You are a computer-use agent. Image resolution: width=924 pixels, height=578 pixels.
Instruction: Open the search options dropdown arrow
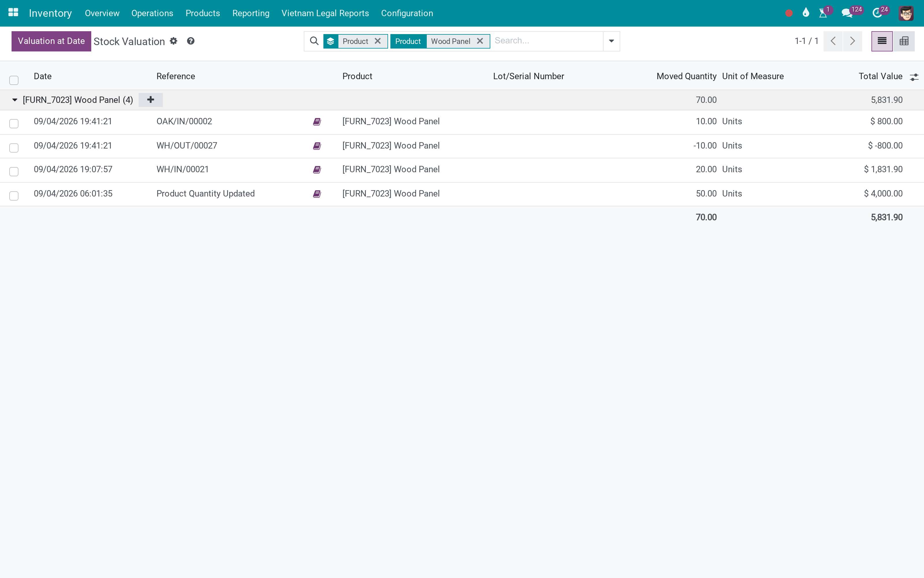pyautogui.click(x=611, y=41)
